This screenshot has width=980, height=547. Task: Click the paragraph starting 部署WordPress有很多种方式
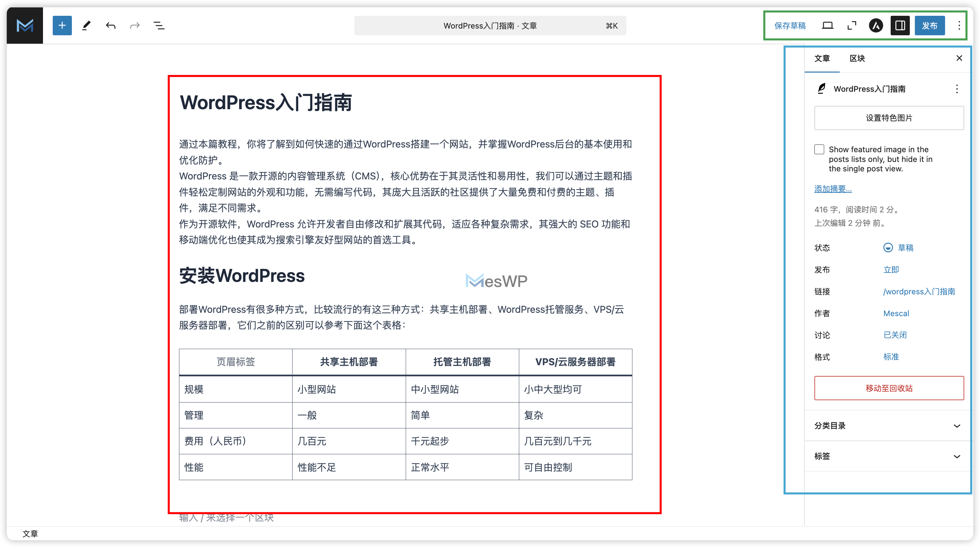(x=402, y=317)
